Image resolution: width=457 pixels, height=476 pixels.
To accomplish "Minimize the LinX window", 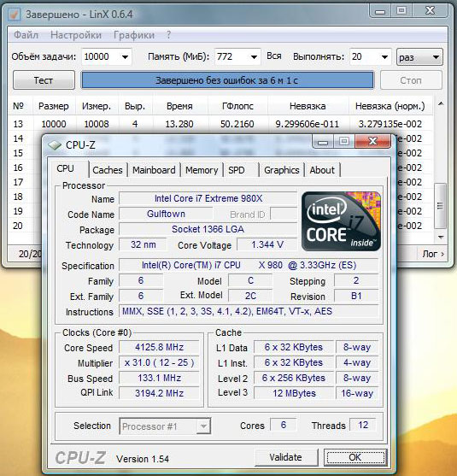I will coord(380,11).
